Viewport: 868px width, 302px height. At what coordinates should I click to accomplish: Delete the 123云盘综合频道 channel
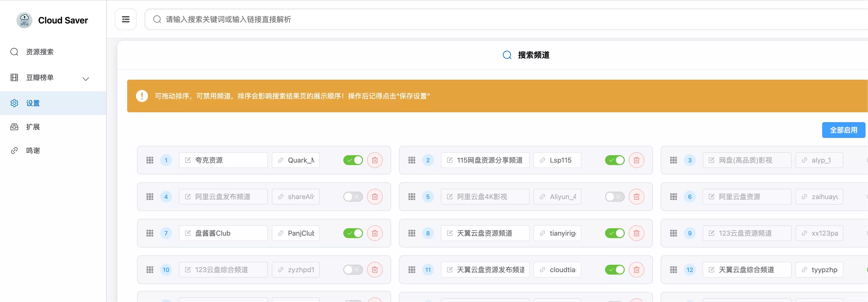tap(375, 270)
